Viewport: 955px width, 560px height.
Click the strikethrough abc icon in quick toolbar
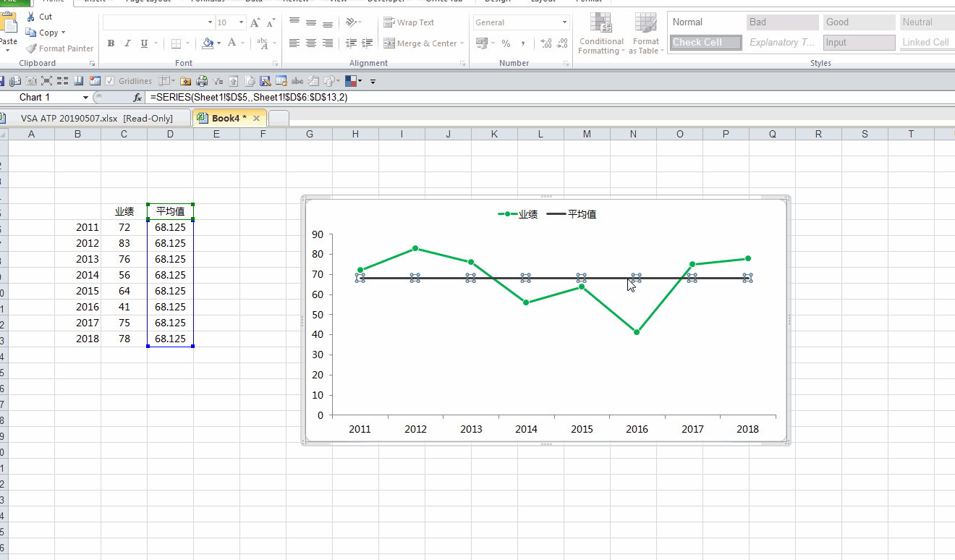pyautogui.click(x=297, y=81)
